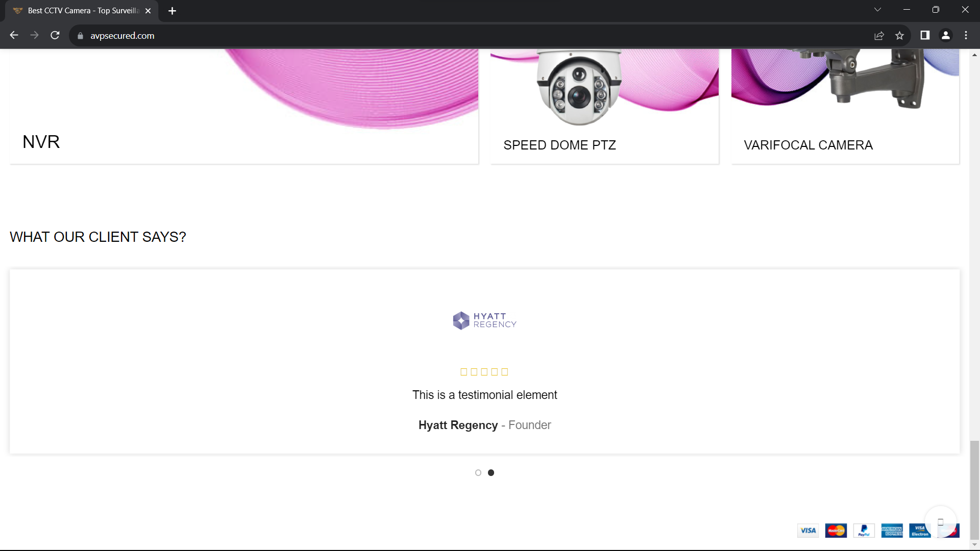
Task: Minimize the browser window
Action: click(x=906, y=10)
